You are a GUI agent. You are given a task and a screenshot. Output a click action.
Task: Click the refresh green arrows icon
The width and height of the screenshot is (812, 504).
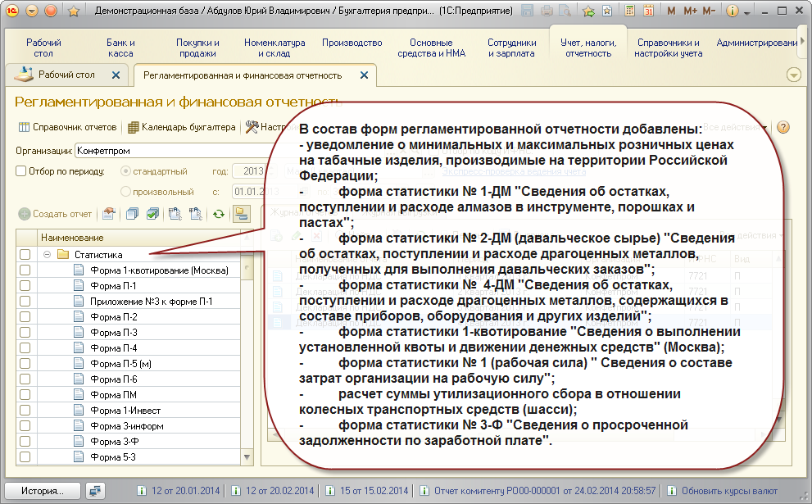[218, 214]
